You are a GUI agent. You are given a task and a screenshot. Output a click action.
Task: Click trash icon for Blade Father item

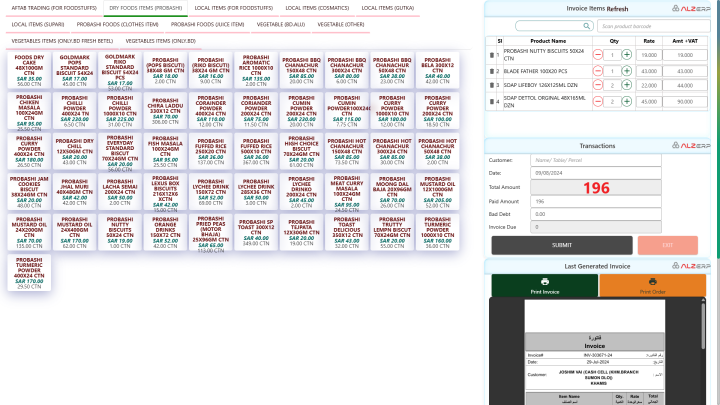point(493,70)
